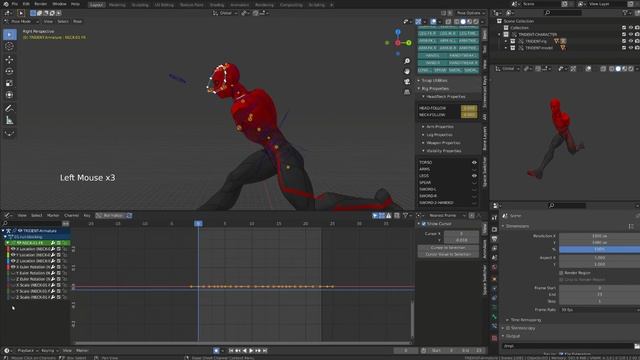The image size is (640, 360).
Task: Open the Global transform orientation dropdown
Action: (225, 13)
